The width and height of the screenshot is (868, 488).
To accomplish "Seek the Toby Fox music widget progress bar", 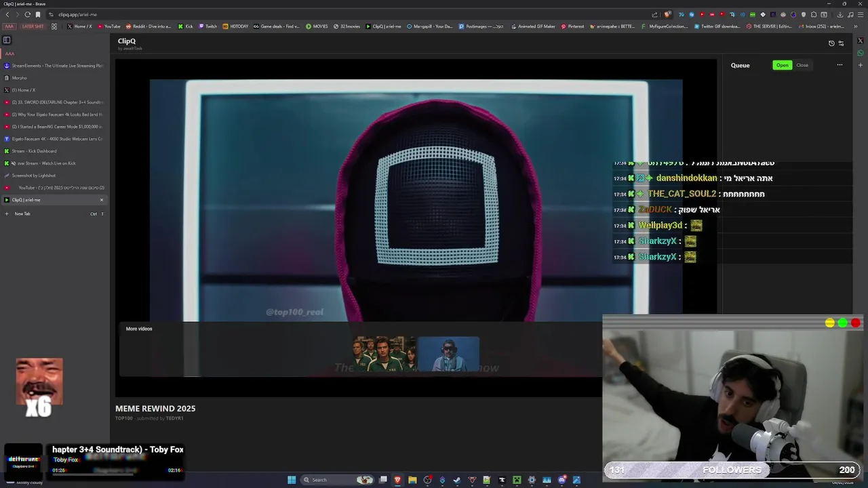I will click(x=117, y=474).
